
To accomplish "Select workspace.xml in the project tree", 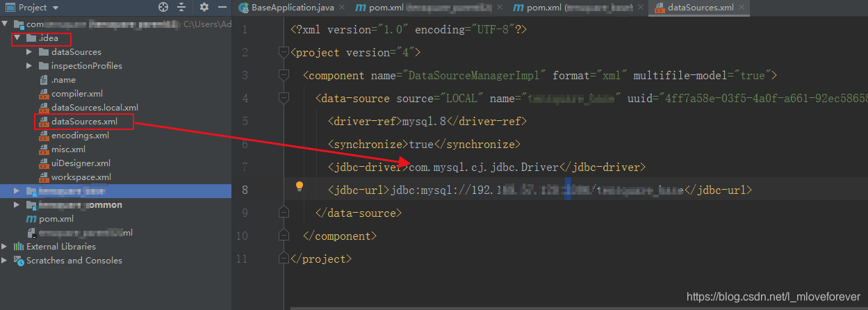I will coord(81,177).
